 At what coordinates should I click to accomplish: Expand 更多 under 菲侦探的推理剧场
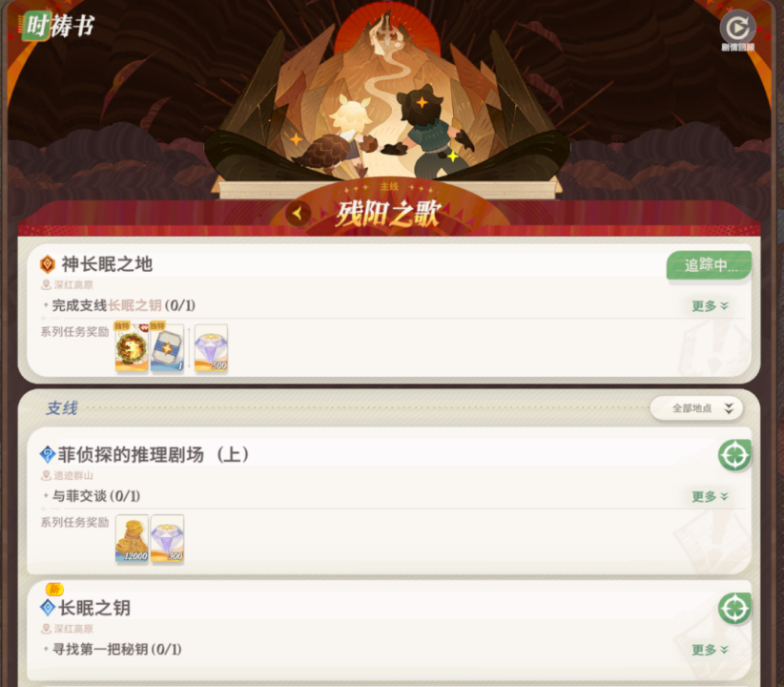(710, 496)
